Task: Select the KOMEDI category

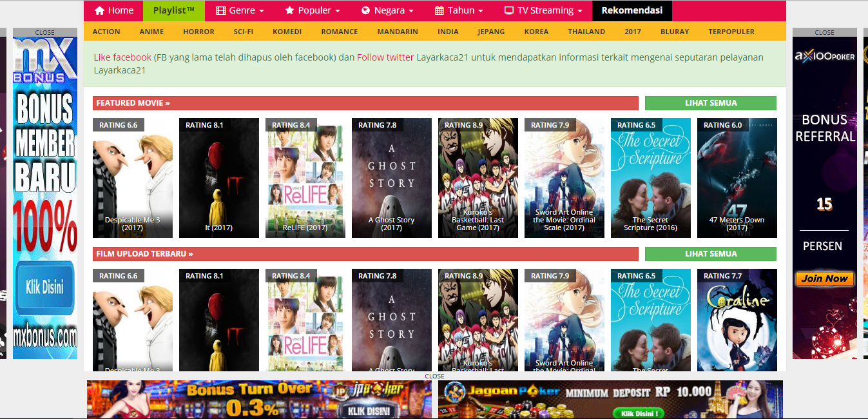Action: point(287,32)
